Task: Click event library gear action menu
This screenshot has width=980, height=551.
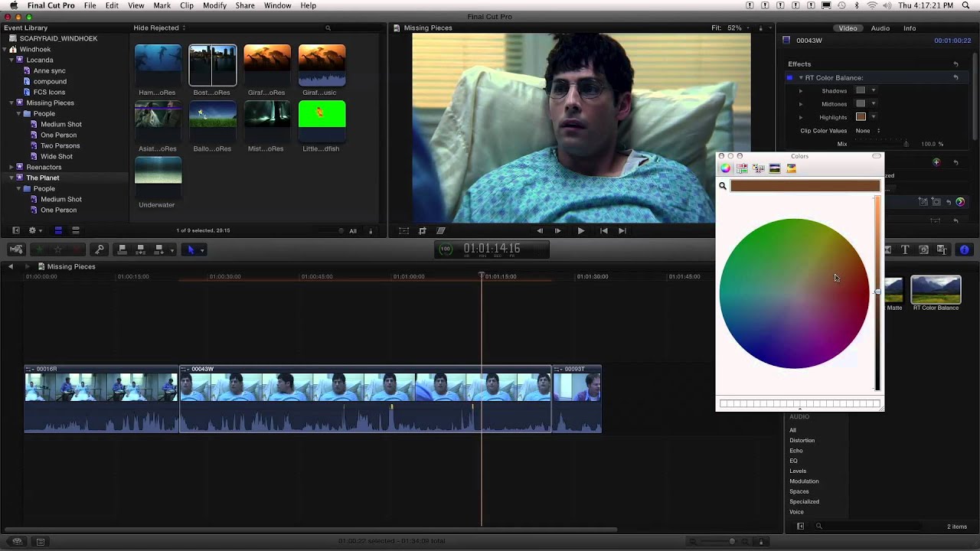Action: click(x=34, y=230)
